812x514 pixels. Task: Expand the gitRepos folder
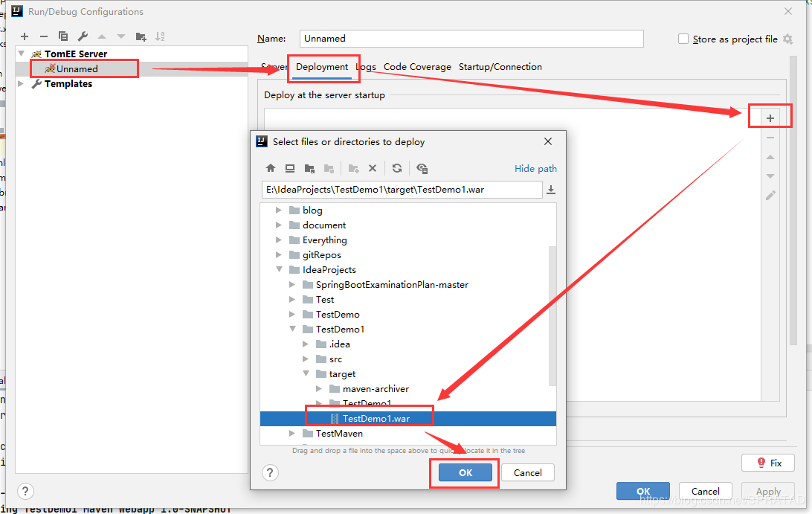(x=280, y=255)
